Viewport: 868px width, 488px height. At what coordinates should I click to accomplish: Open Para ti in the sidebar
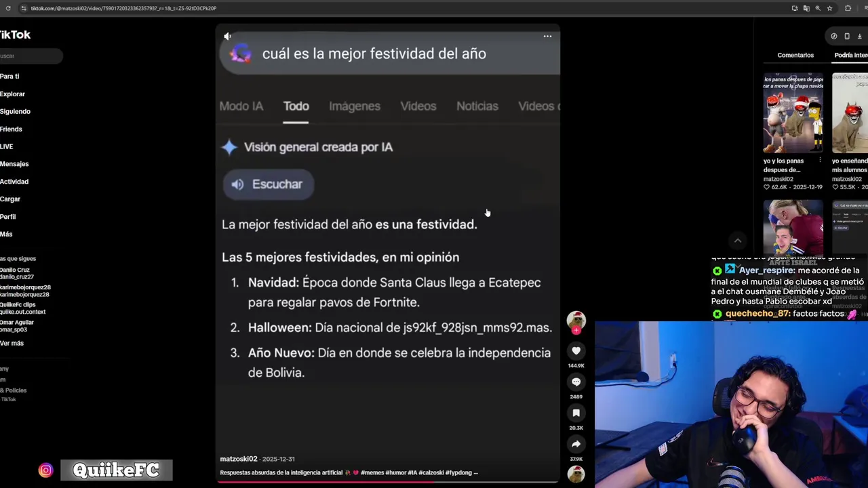click(9, 77)
